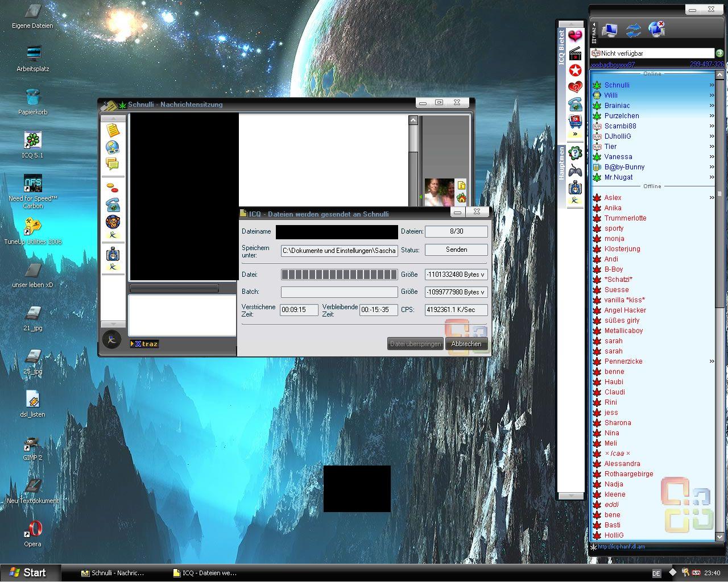
Task: Click the film clapperboard icon in the ICQ bar
Action: 575,53
